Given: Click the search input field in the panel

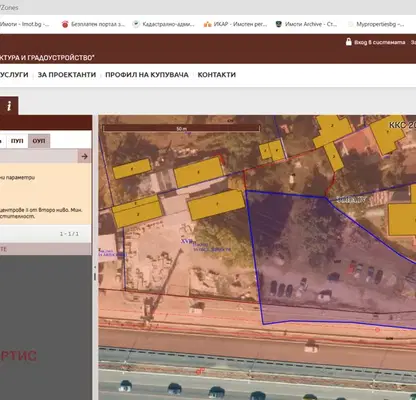Looking at the screenshot, I should click(x=38, y=156).
